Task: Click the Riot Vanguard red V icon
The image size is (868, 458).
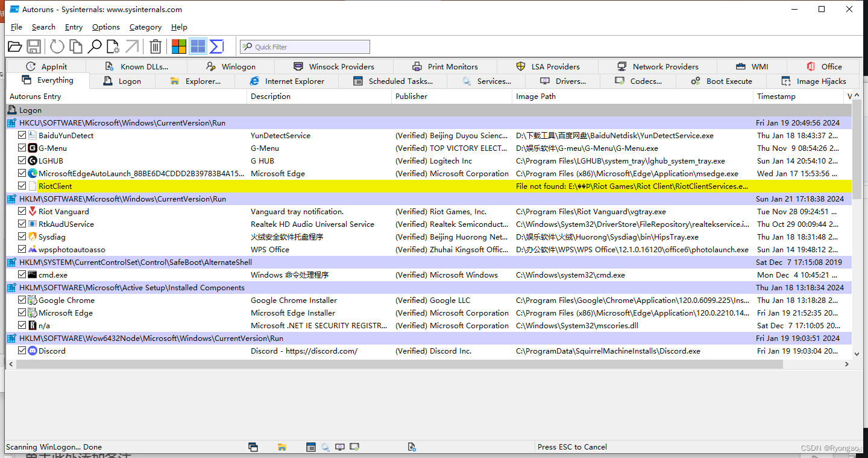Action: pos(33,212)
